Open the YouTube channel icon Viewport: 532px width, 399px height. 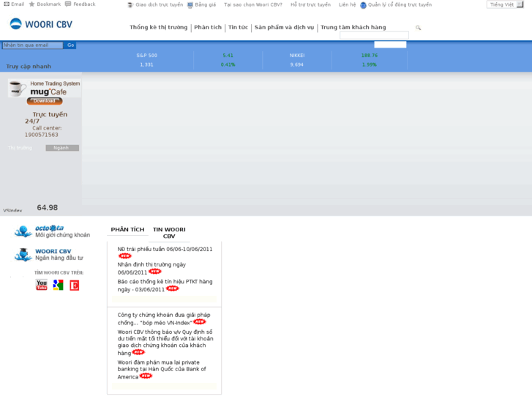[42, 285]
